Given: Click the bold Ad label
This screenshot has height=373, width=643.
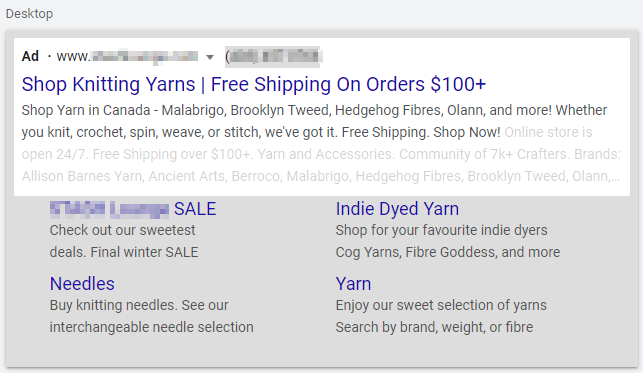Looking at the screenshot, I should [30, 56].
